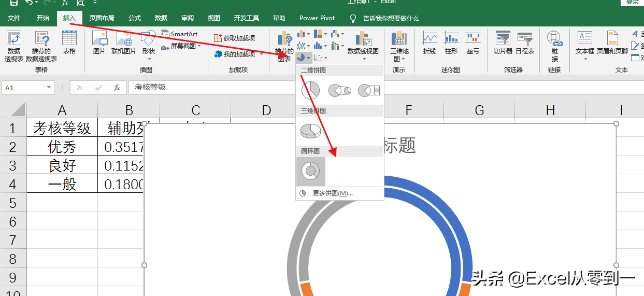644x296 pixels.
Task: Switch to the View (视图) tab
Action: click(x=214, y=18)
